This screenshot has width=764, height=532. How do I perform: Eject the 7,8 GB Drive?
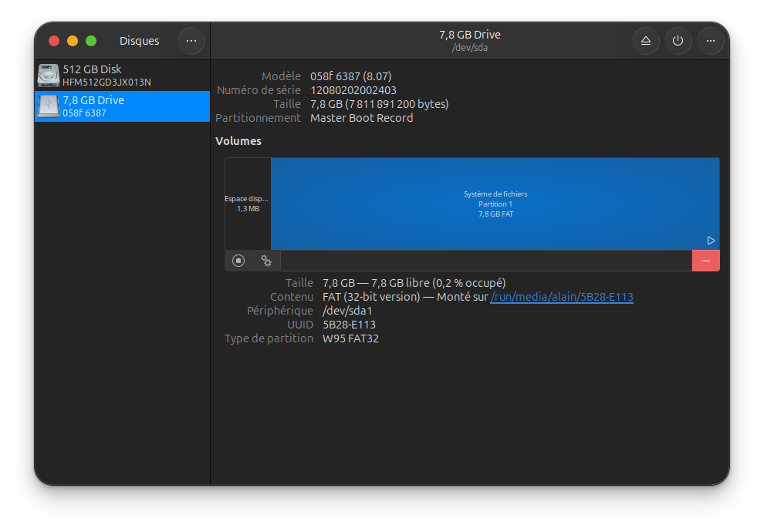(646, 41)
